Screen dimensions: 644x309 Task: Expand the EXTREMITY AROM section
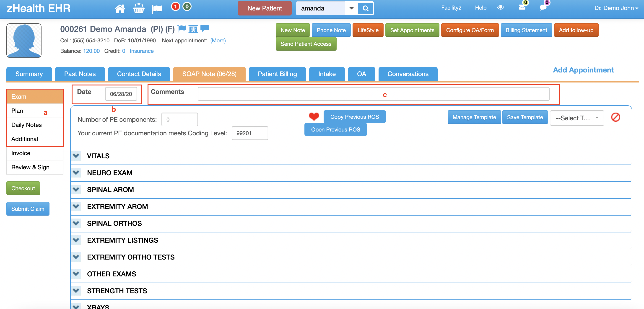76,206
